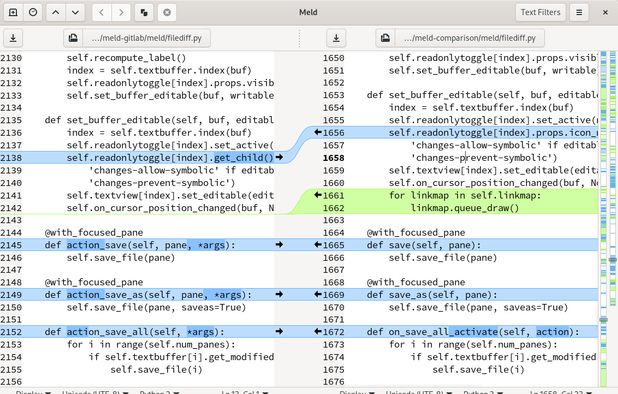Go to previous change with up arrow
Screen dimensions: 618x394
(56, 12)
